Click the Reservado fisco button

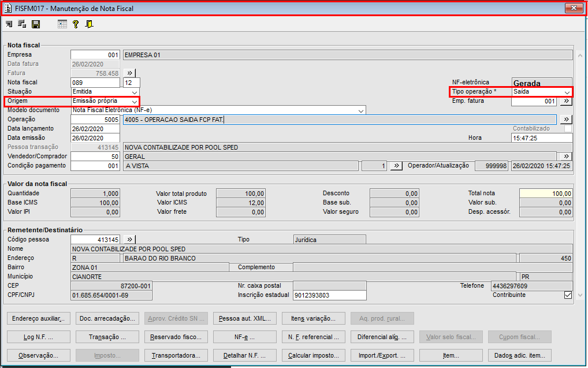pyautogui.click(x=176, y=337)
